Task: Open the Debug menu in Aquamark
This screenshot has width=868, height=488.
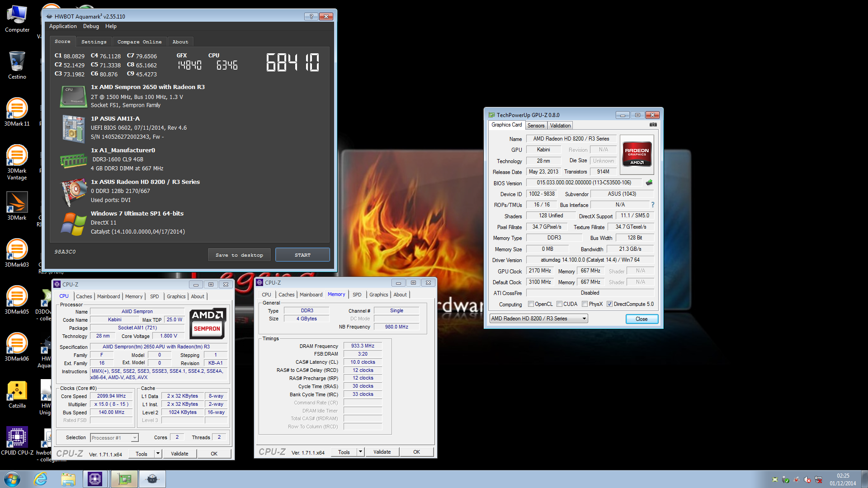Action: click(91, 26)
